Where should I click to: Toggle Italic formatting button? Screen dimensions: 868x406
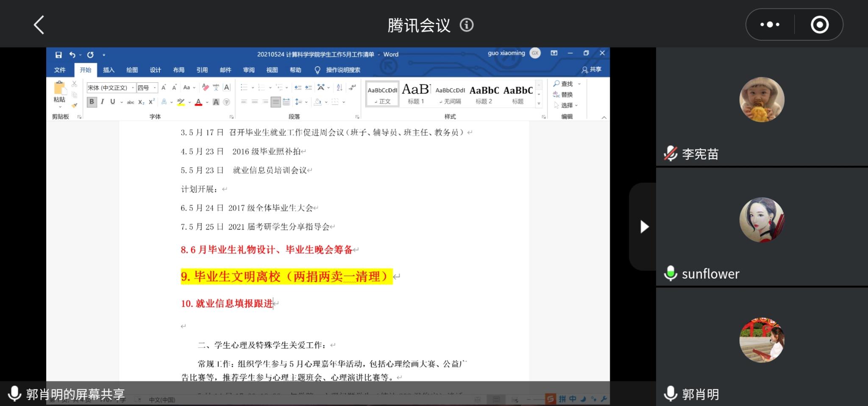102,102
